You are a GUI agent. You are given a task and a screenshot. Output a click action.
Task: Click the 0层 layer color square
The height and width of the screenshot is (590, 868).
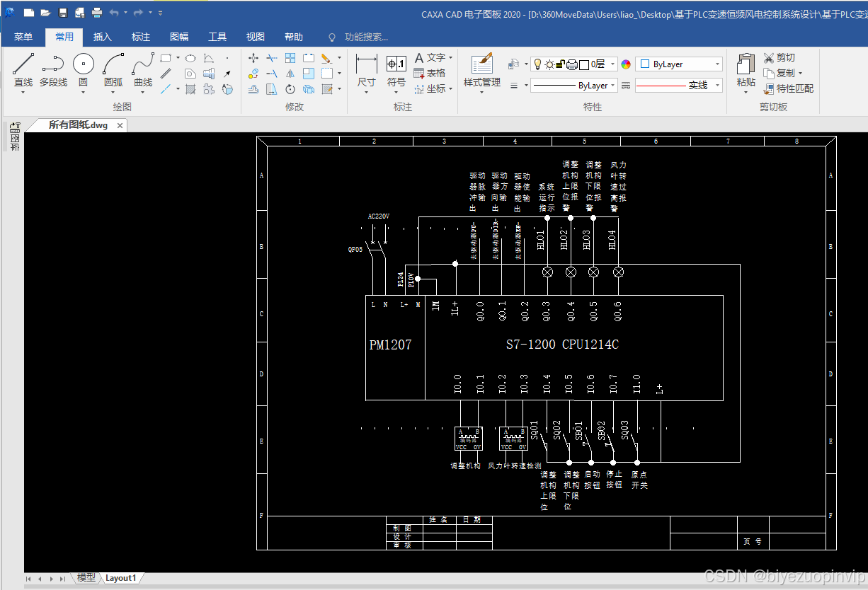(x=584, y=65)
